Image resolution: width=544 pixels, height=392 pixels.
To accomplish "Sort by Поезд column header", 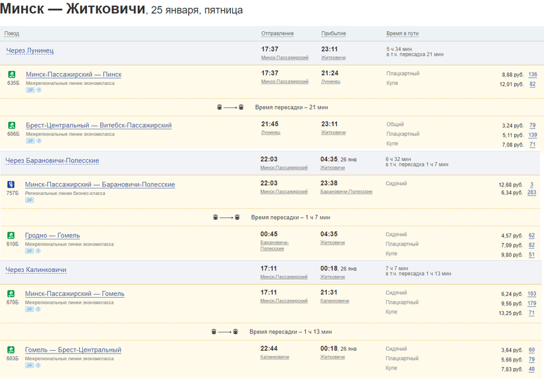I will 11,33.
